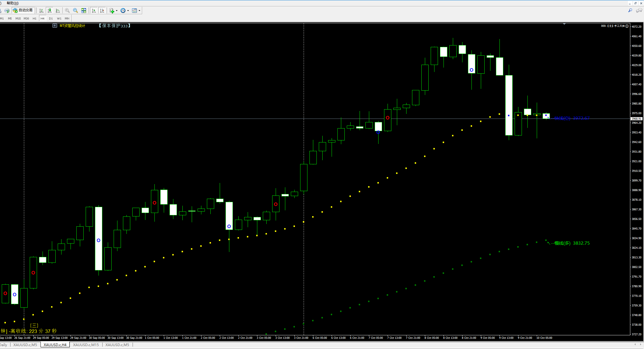Switch to the XAUUSD.c,M15 chart tab
This screenshot has height=349, width=644.
coord(86,345)
